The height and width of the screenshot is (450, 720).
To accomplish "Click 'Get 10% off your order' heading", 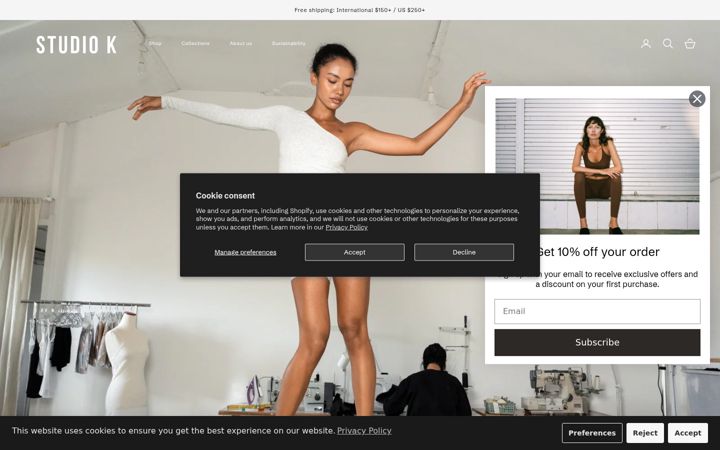I will coord(597,252).
